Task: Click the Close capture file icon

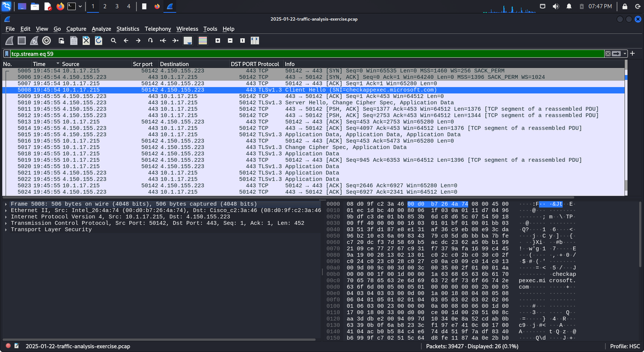Action: click(86, 40)
